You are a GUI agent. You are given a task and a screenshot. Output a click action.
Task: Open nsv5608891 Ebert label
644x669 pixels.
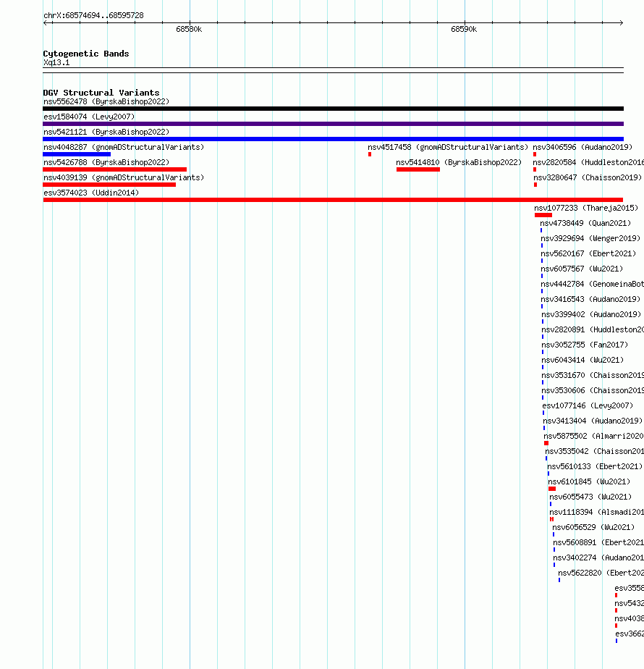[x=598, y=543]
